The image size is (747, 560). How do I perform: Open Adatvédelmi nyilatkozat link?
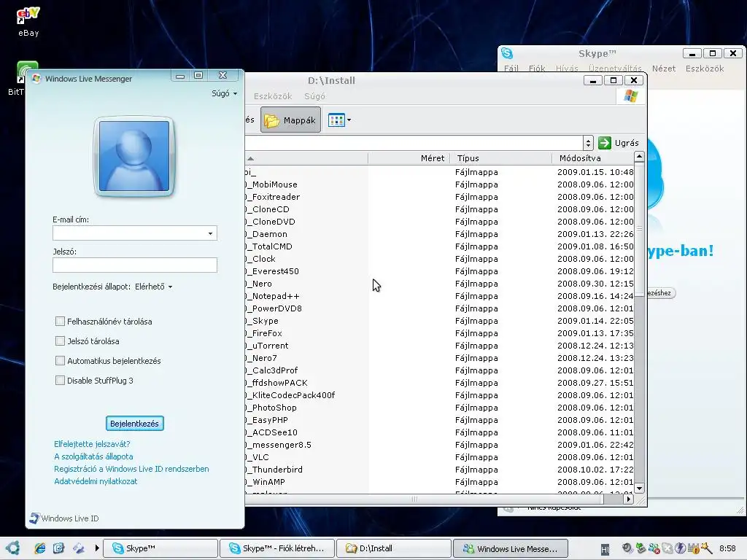(x=96, y=481)
